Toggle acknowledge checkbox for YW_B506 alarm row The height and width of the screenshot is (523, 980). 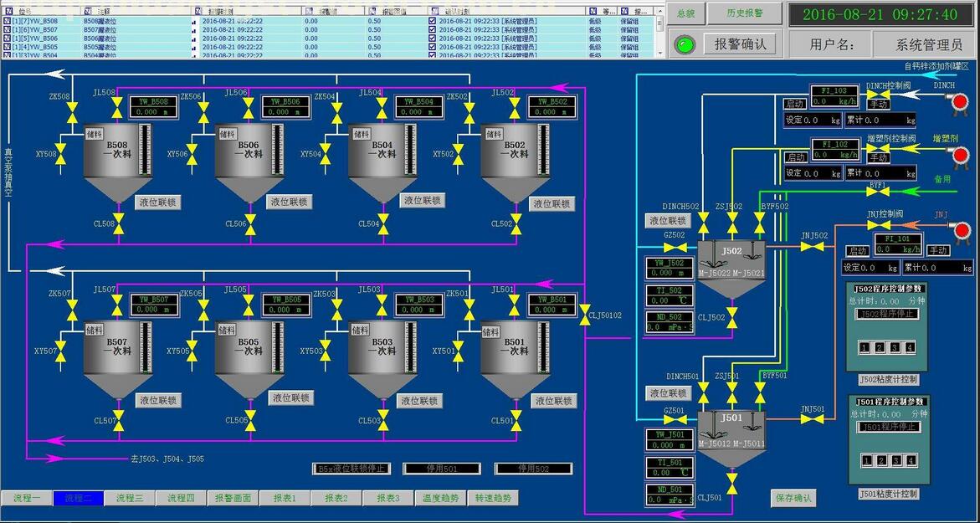point(432,38)
